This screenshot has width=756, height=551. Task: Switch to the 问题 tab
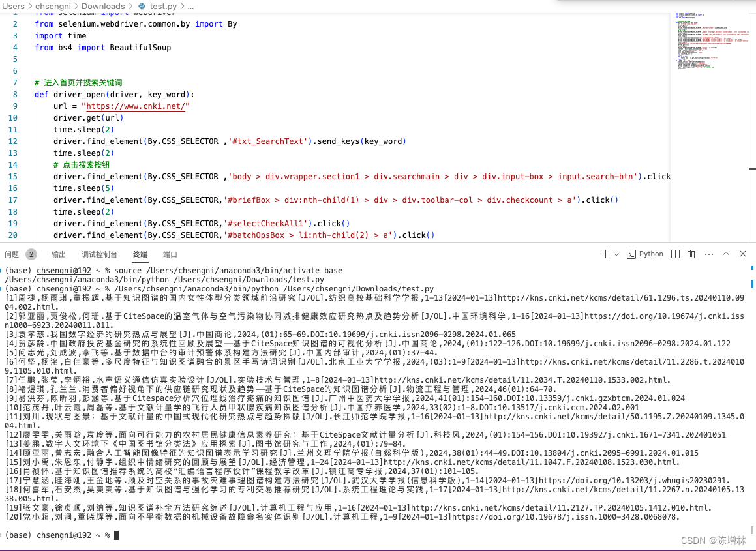click(12, 254)
